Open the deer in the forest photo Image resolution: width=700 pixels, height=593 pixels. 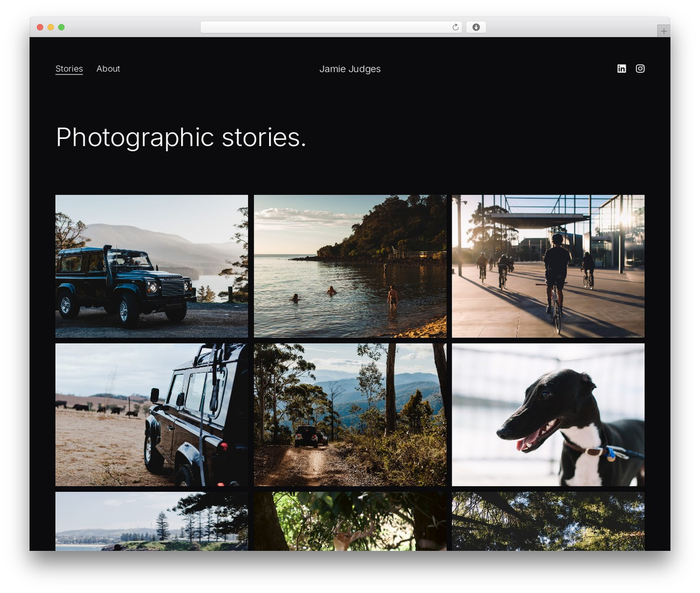[350, 521]
